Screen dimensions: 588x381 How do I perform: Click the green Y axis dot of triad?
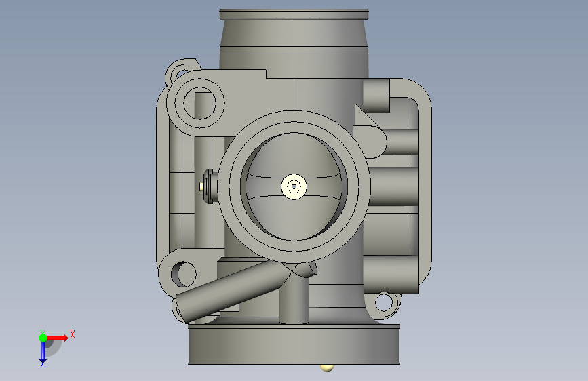(43, 338)
